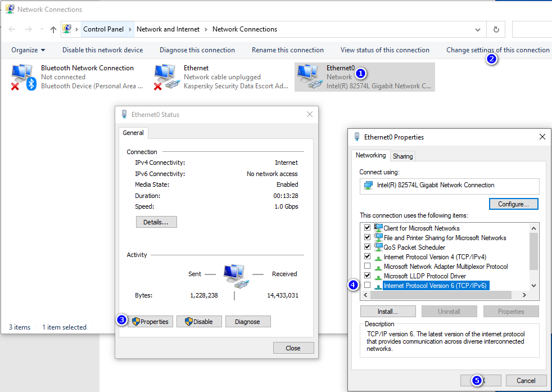Image resolution: width=552 pixels, height=392 pixels.
Task: Click the QoS Packet Scheduler icon
Action: point(378,247)
